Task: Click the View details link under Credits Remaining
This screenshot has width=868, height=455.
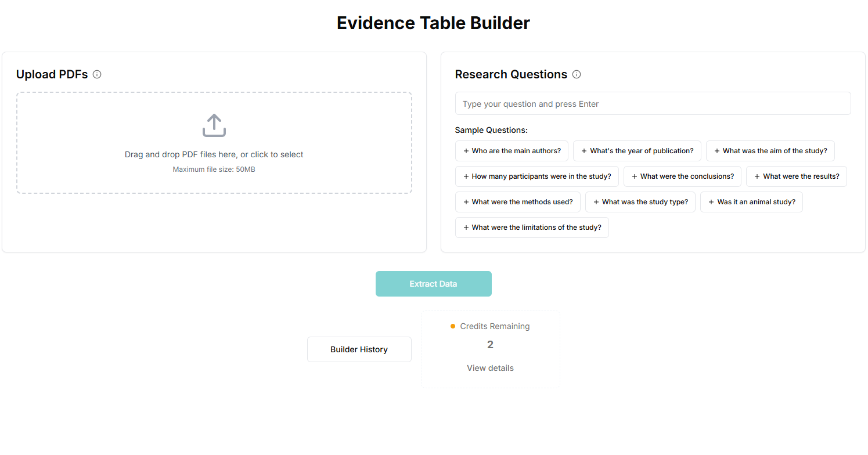Action: click(490, 367)
